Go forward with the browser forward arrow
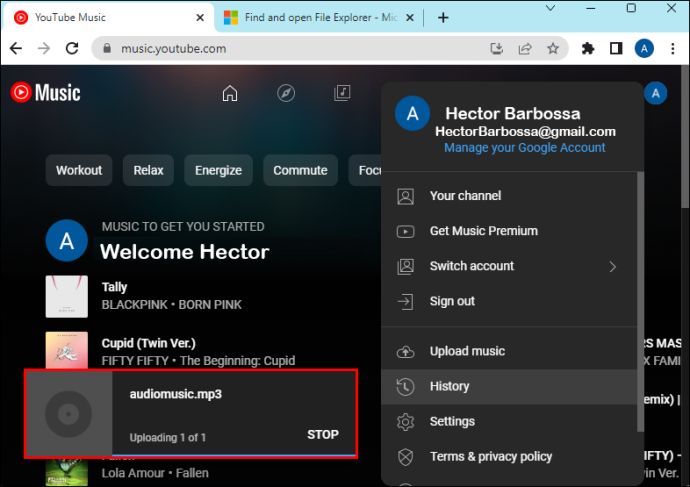The image size is (690, 487). [x=44, y=48]
